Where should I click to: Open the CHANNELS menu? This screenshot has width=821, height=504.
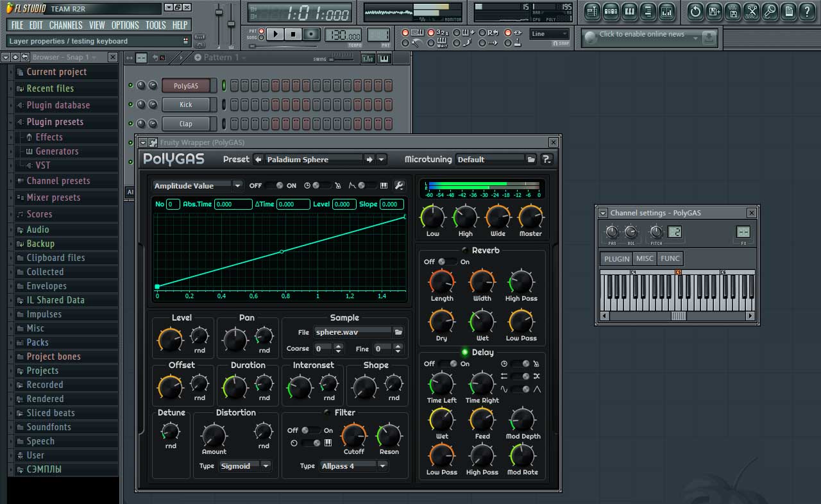coord(65,25)
